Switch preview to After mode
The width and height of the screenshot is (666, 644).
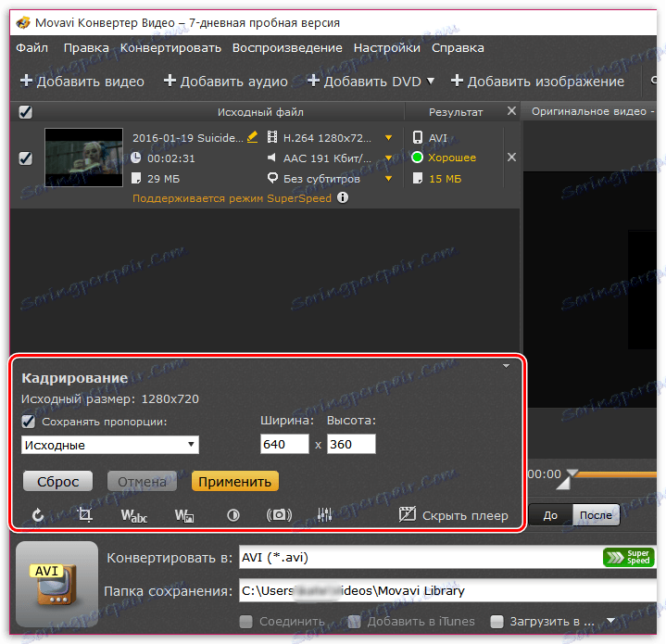click(596, 515)
